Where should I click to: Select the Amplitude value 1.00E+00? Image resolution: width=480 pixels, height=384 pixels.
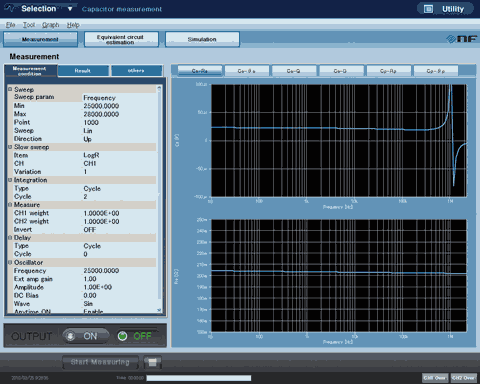97,287
